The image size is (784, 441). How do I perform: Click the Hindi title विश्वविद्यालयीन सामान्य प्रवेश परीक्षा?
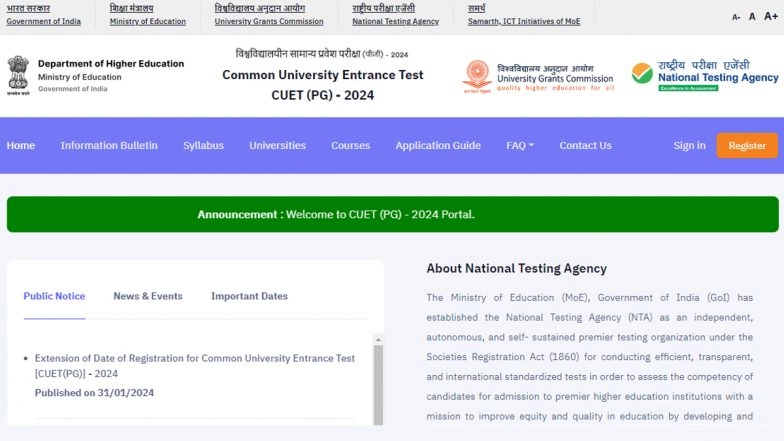(x=298, y=54)
